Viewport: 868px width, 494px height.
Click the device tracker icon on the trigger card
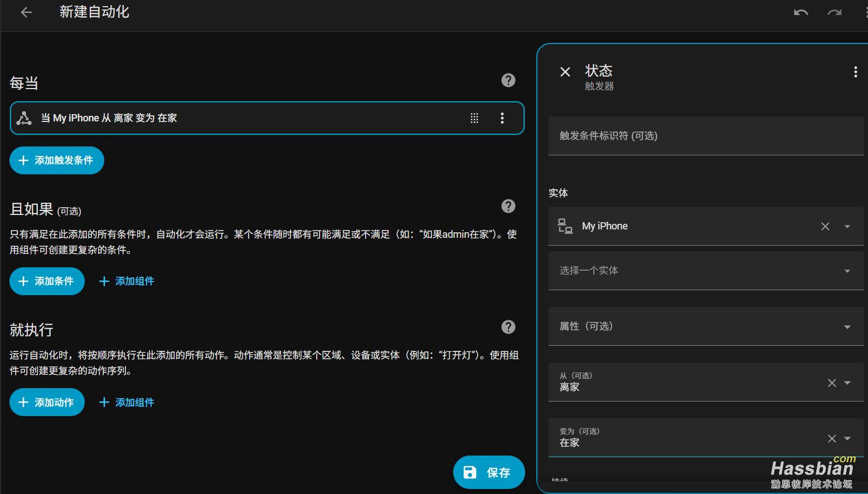(24, 118)
